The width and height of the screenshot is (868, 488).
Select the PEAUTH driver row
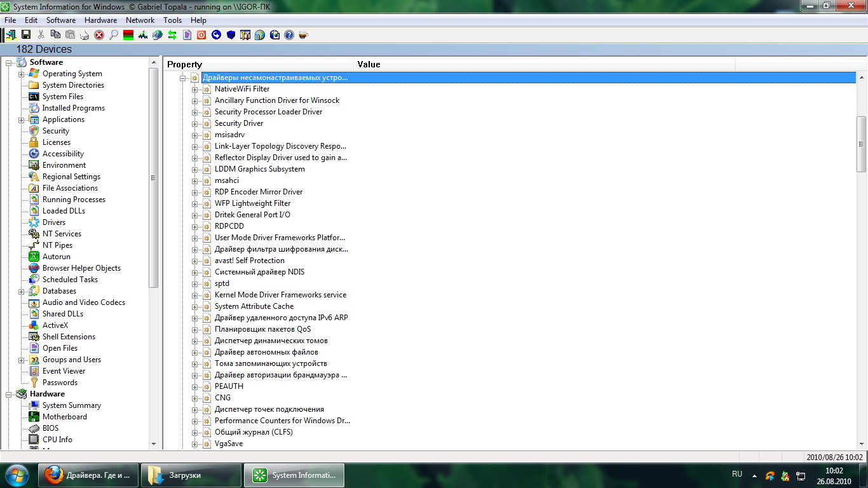coord(229,386)
